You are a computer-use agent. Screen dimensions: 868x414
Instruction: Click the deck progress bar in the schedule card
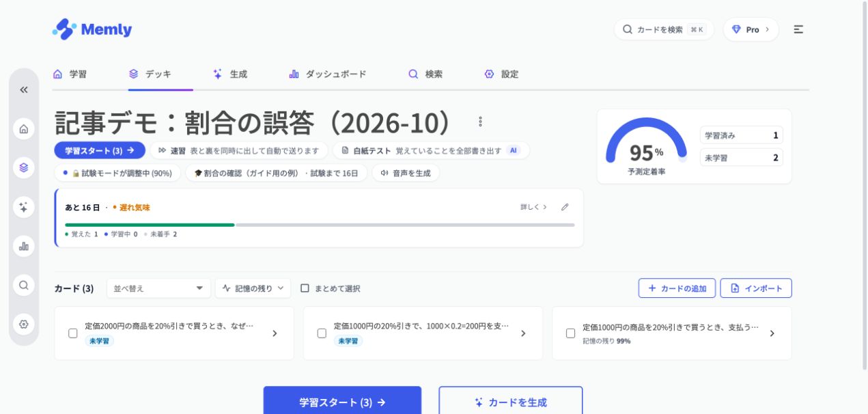[x=320, y=225]
